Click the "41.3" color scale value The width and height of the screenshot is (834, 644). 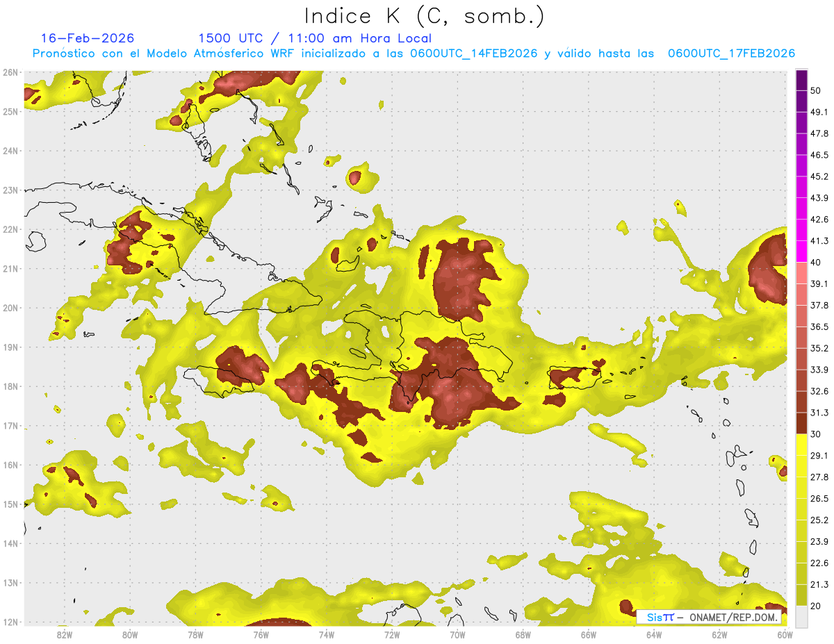click(819, 241)
